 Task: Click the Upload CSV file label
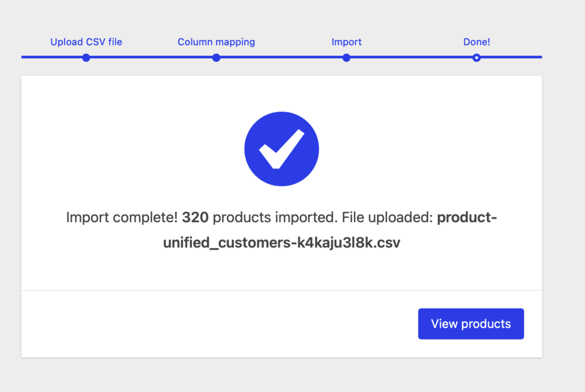(x=86, y=42)
